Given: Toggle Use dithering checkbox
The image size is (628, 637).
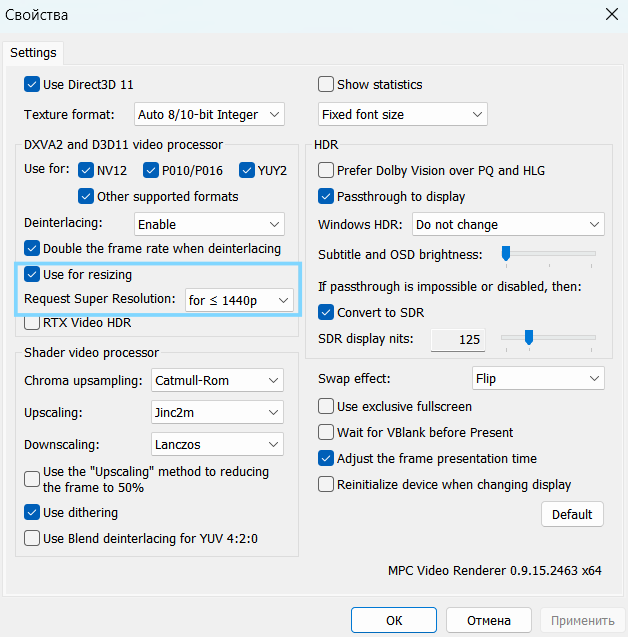Looking at the screenshot, I should tap(32, 513).
